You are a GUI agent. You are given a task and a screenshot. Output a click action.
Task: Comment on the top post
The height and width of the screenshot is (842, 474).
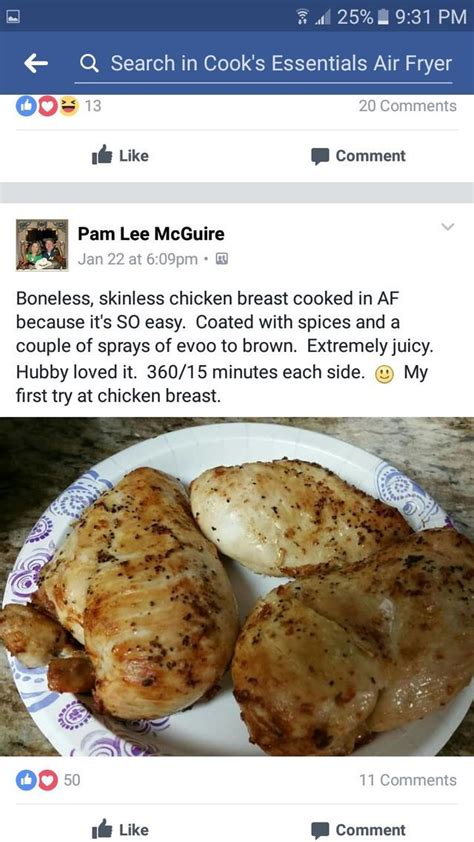[359, 156]
